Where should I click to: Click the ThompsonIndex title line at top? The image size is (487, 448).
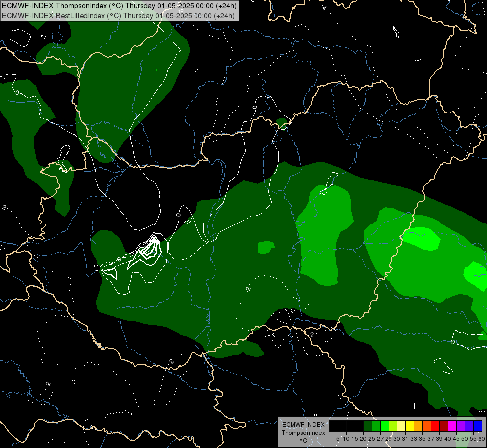pyautogui.click(x=119, y=6)
